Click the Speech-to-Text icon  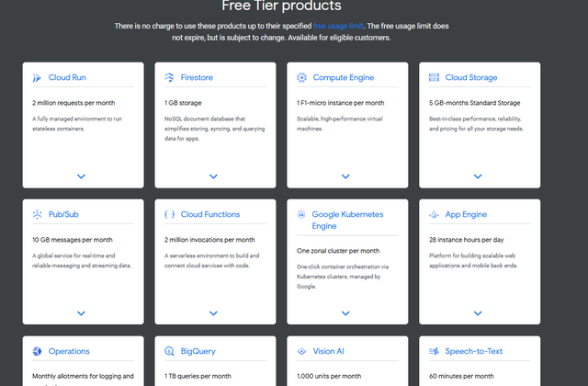434,351
